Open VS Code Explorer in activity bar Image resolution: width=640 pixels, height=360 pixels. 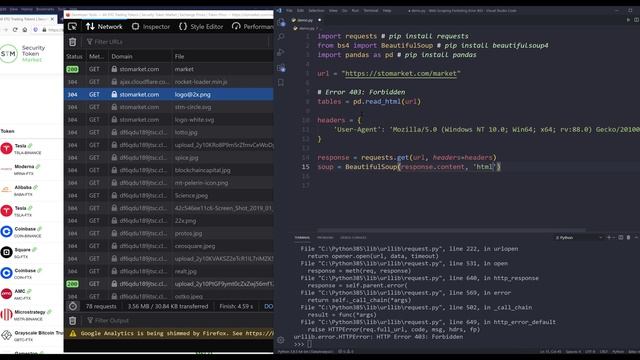click(x=281, y=22)
